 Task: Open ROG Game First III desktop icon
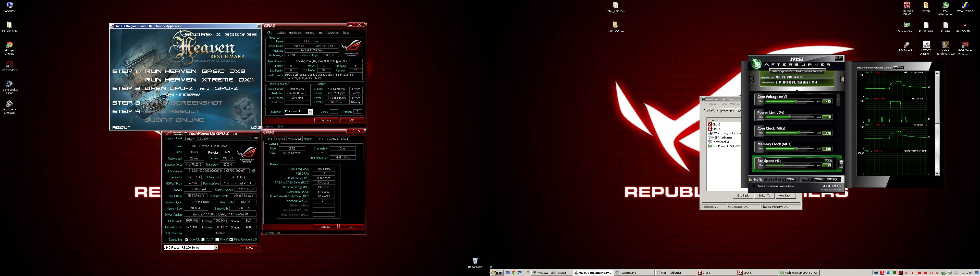[965, 48]
